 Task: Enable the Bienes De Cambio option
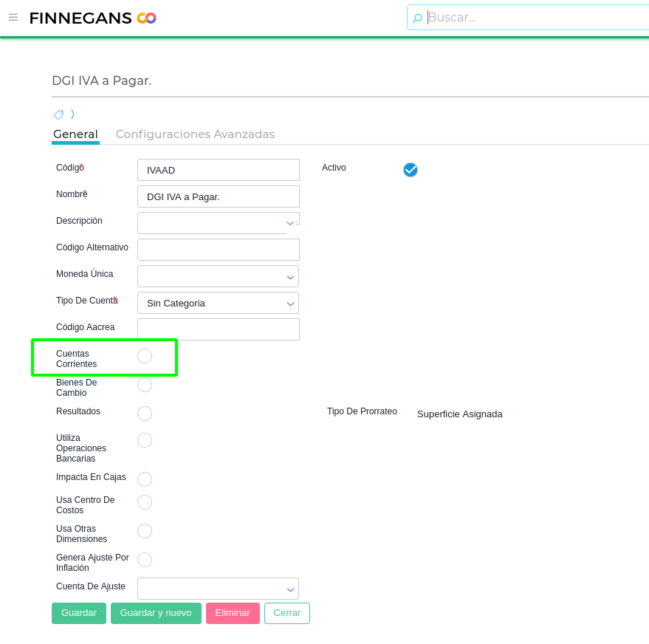[x=145, y=385]
